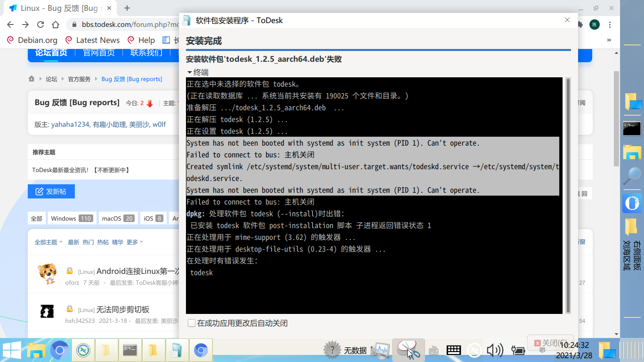Click the Chrome back navigation arrow
This screenshot has height=362, width=644.
click(x=11, y=25)
